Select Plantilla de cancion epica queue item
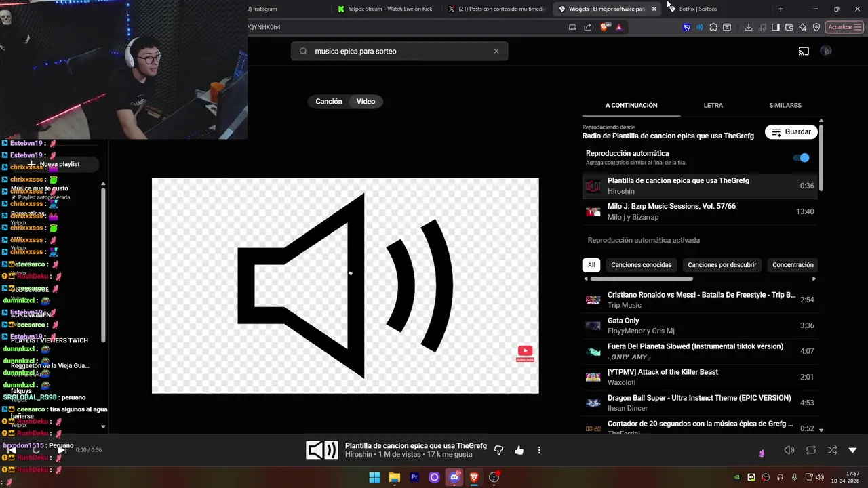This screenshot has height=488, width=868. tap(700, 186)
